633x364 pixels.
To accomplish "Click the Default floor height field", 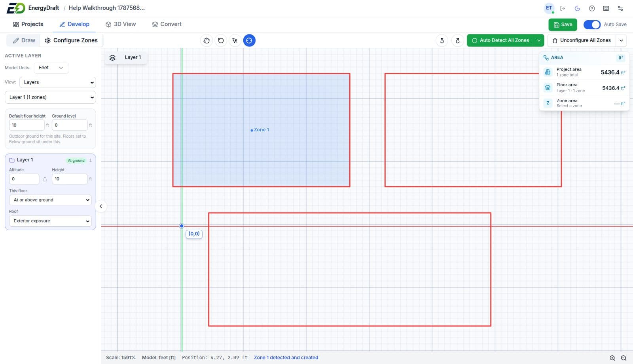I will point(27,125).
